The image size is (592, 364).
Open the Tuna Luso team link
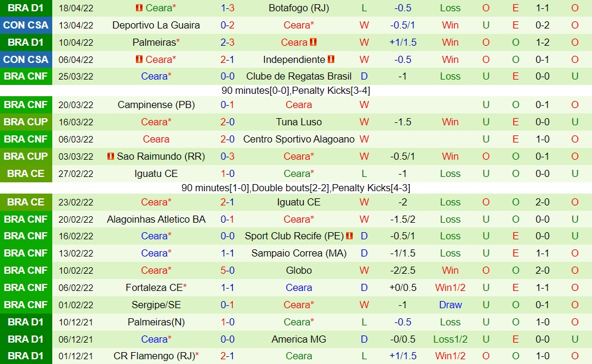298,122
